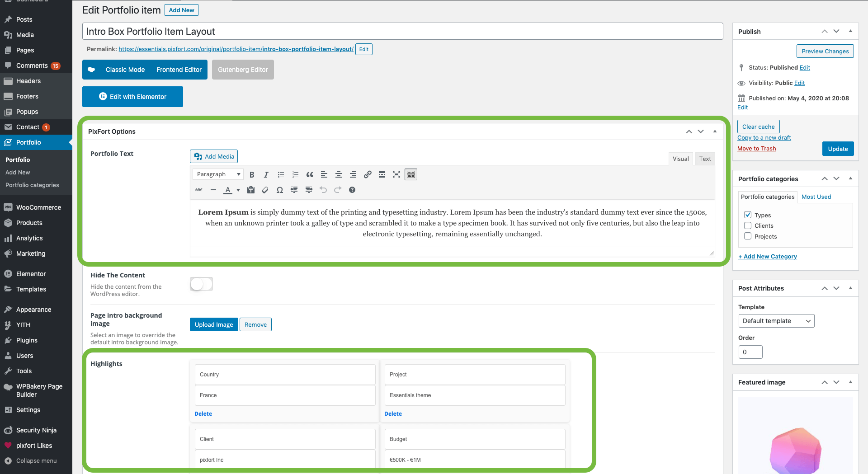
Task: Insert special character with omega icon
Action: [x=280, y=190]
